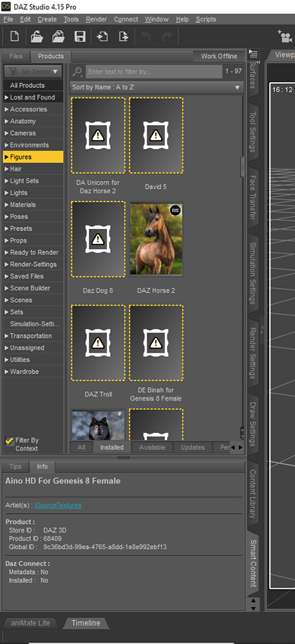Click the Work Offline button
Screen dimensions: 295x644
(x=219, y=57)
